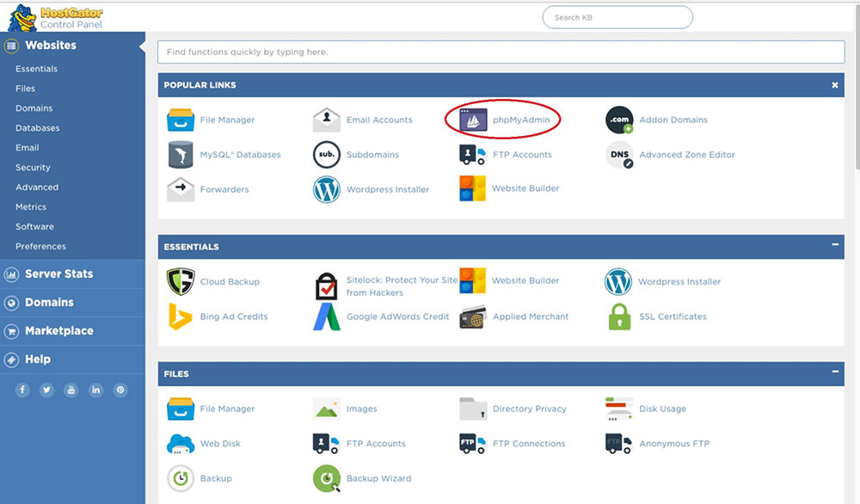This screenshot has width=860, height=504.
Task: Open File Manager icon in Popular Links
Action: 181,120
